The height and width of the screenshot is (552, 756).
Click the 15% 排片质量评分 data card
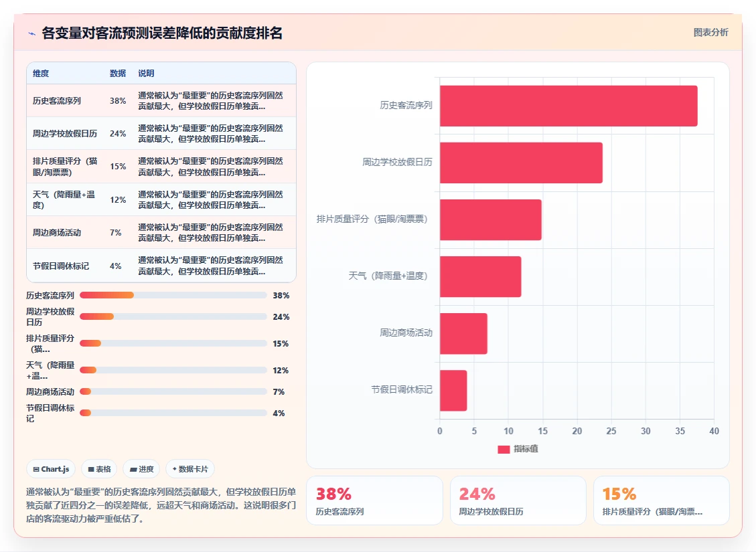661,500
